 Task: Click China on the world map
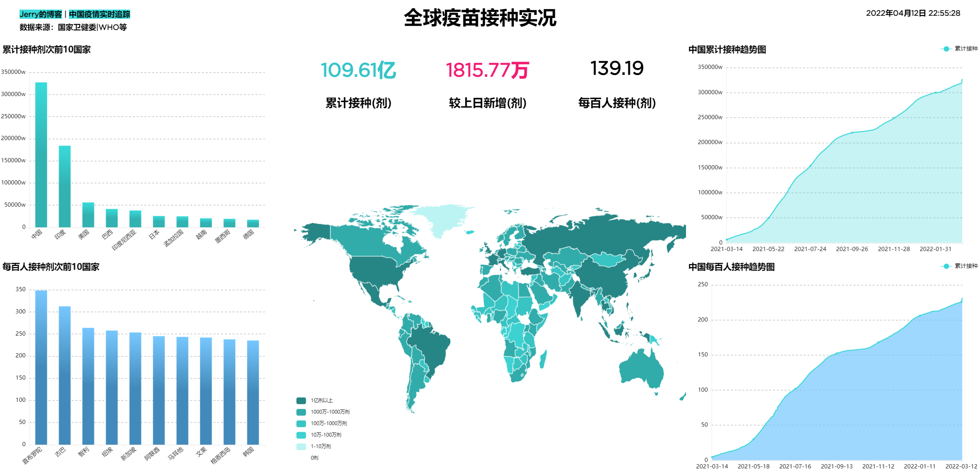[605, 277]
